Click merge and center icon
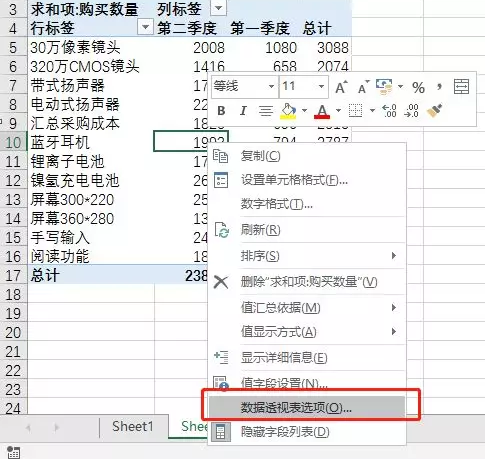This screenshot has width=485, height=459. 461,87
